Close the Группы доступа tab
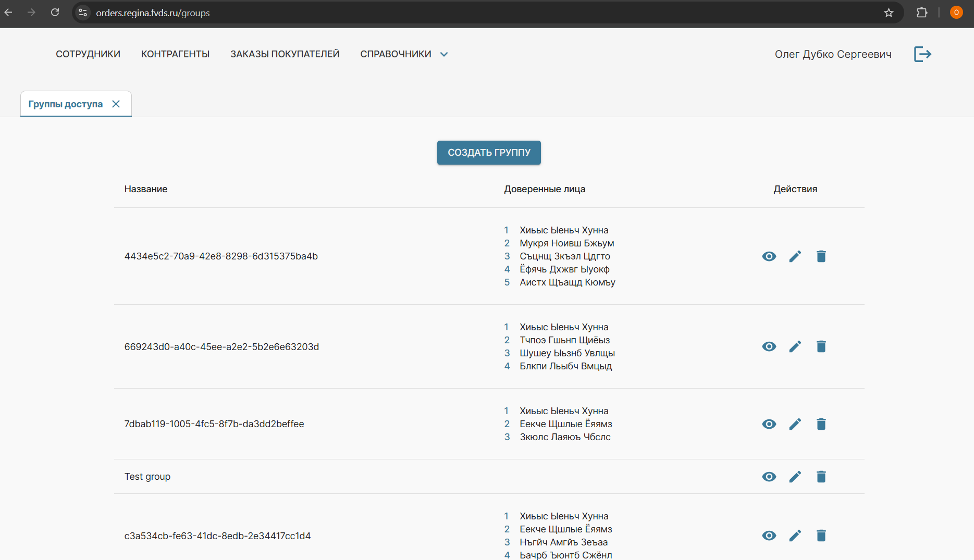Viewport: 974px width, 560px height. [x=116, y=104]
